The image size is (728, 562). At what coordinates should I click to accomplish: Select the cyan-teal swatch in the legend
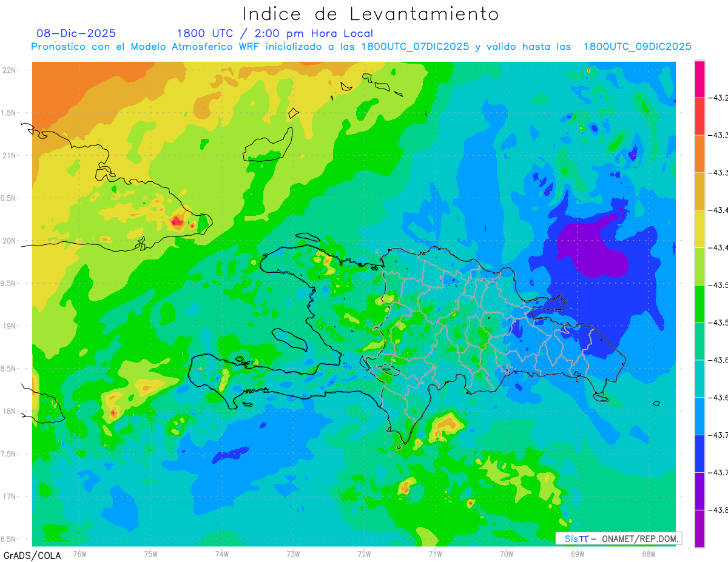[x=699, y=379]
